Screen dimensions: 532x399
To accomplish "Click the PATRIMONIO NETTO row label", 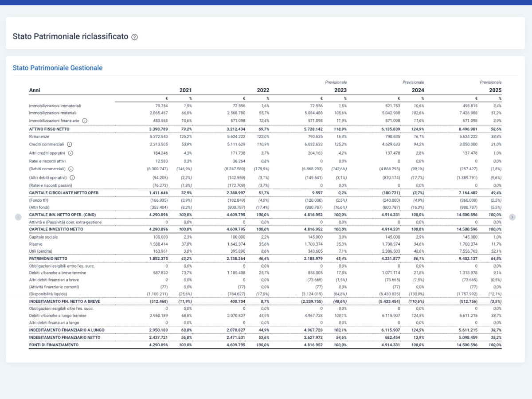I will click(48, 258).
